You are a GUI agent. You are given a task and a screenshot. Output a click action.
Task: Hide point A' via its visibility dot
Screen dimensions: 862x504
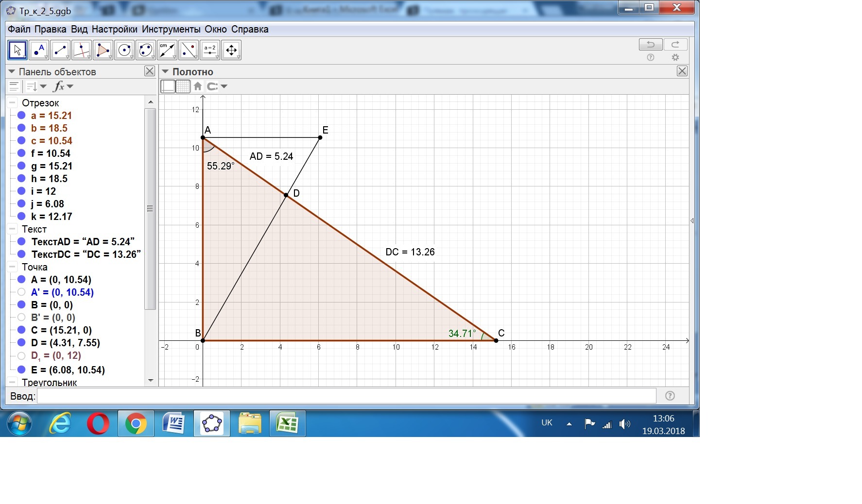[x=21, y=292]
